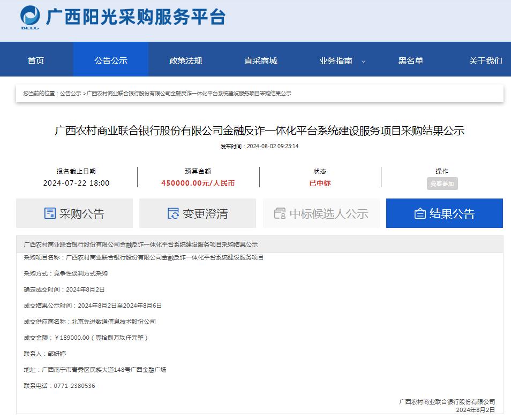Viewport: 511px width, 420px height.
Task: Click the 变更澄清 refresh document icon
Action: click(x=173, y=213)
